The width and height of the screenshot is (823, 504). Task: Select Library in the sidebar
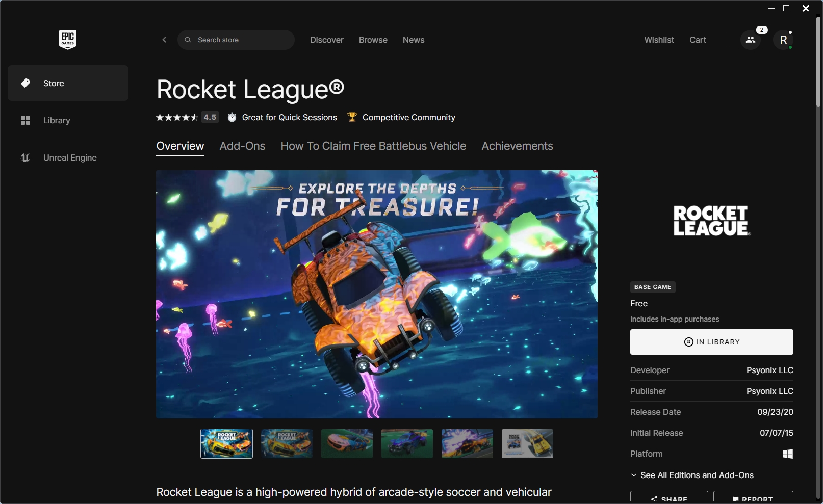pyautogui.click(x=68, y=120)
